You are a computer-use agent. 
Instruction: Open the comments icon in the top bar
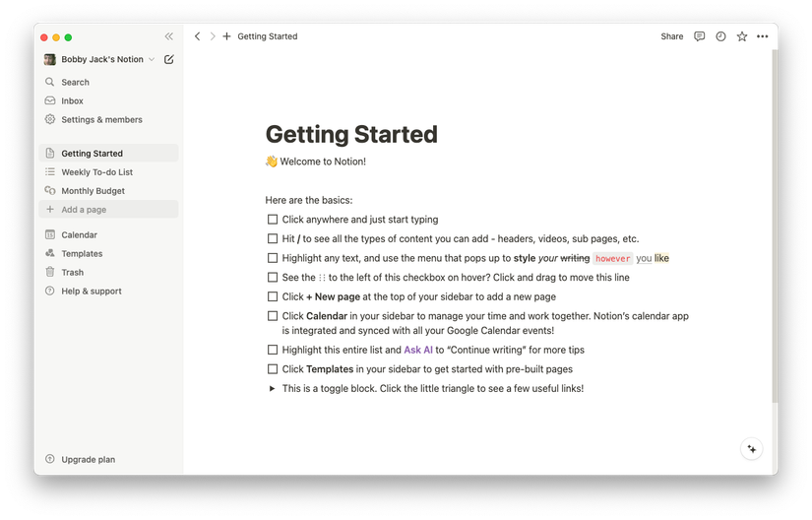(x=699, y=36)
